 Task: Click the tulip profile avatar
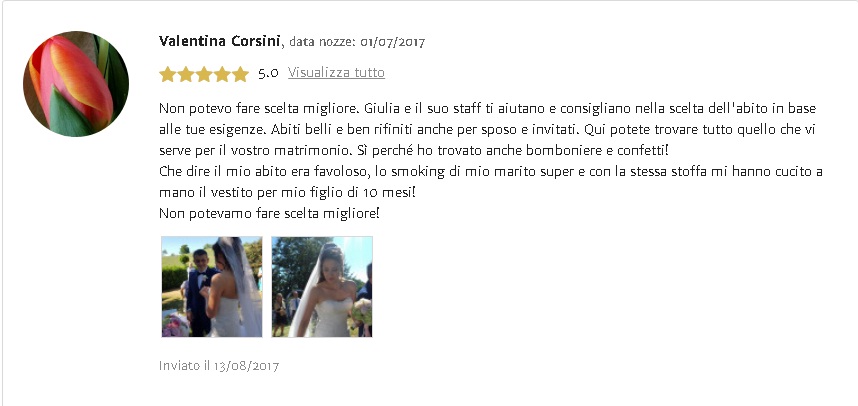(x=76, y=84)
